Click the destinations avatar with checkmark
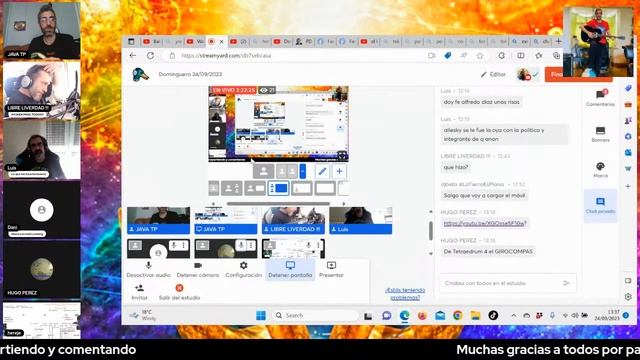The height and width of the screenshot is (360, 640). 528,74
